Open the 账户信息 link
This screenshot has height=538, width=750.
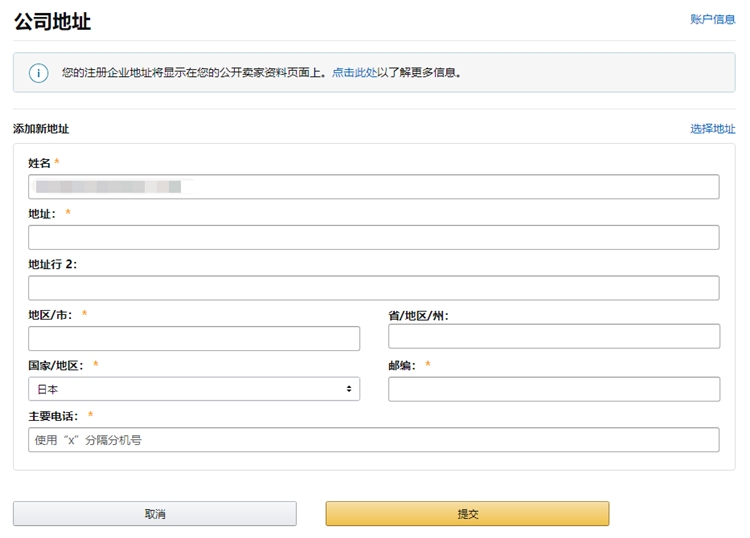[712, 20]
